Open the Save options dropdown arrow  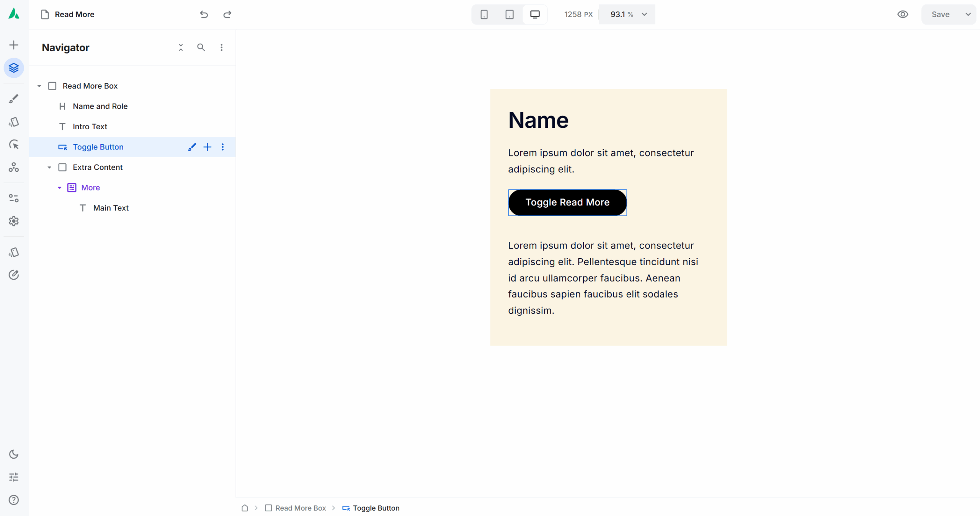coord(968,14)
